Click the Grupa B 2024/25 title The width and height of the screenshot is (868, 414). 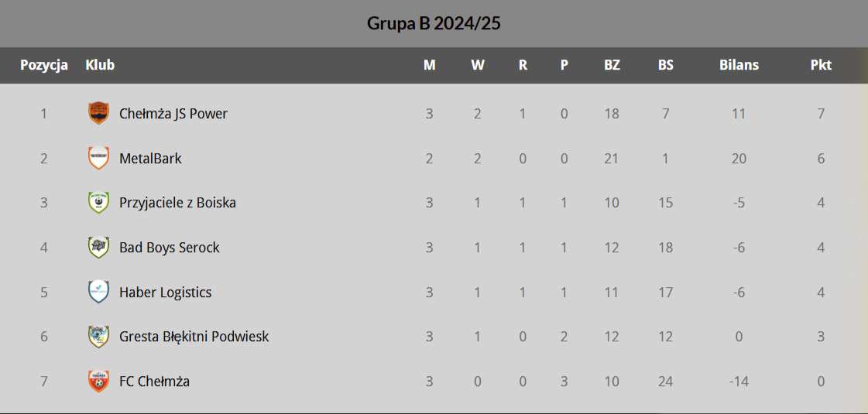(x=434, y=23)
